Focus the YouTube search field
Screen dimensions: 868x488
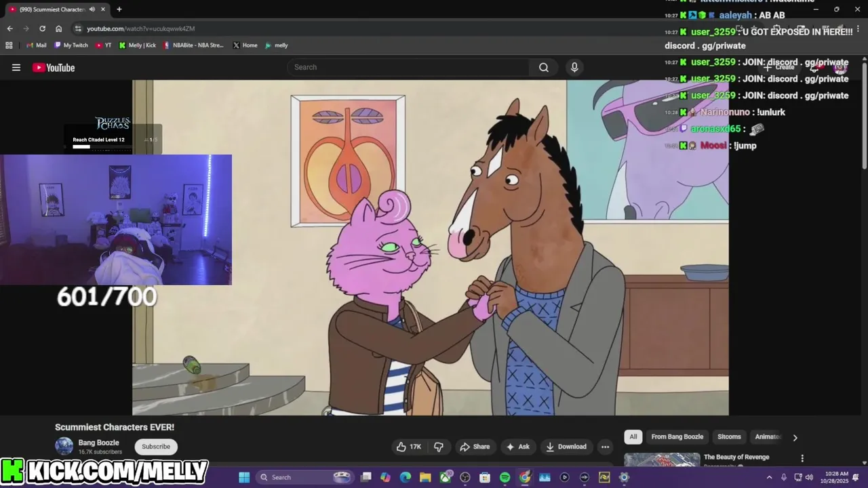(408, 67)
